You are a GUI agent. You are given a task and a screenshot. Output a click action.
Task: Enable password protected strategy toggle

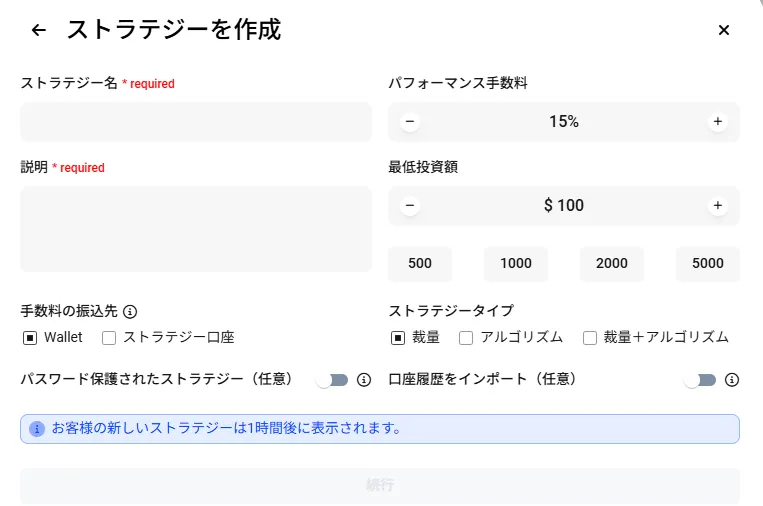332,380
